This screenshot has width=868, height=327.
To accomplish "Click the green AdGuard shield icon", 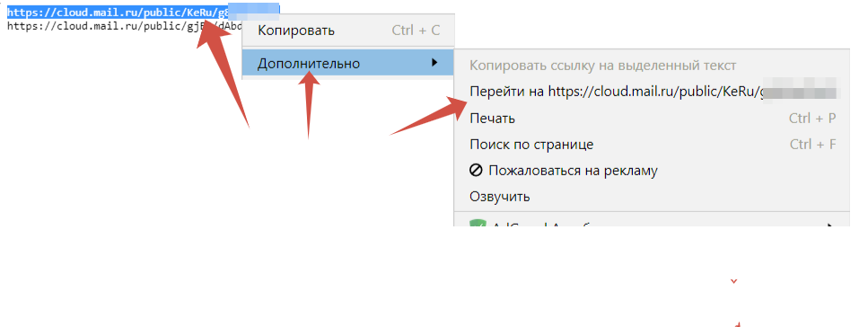I will [x=477, y=224].
